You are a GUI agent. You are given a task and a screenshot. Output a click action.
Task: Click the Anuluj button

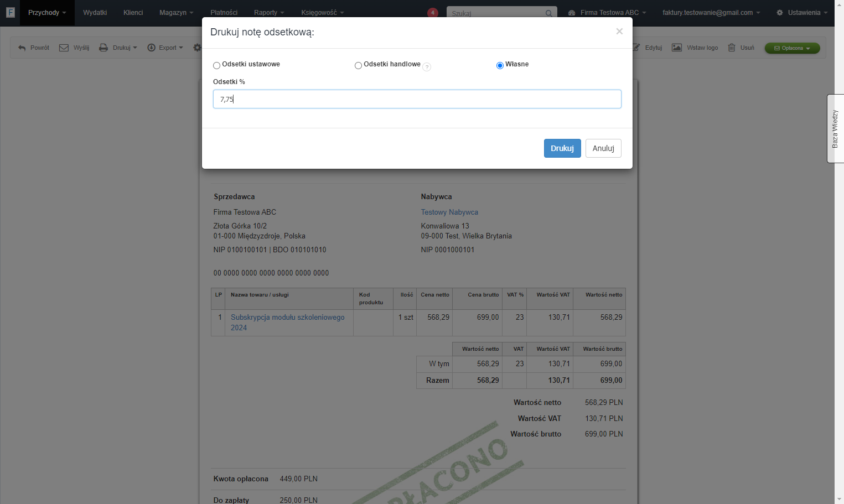coord(603,148)
